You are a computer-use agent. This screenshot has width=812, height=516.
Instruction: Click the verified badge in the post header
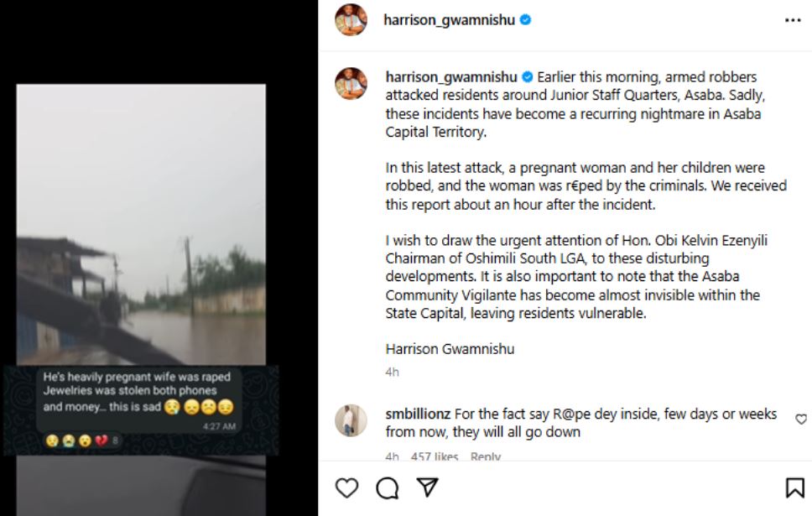[x=526, y=20]
